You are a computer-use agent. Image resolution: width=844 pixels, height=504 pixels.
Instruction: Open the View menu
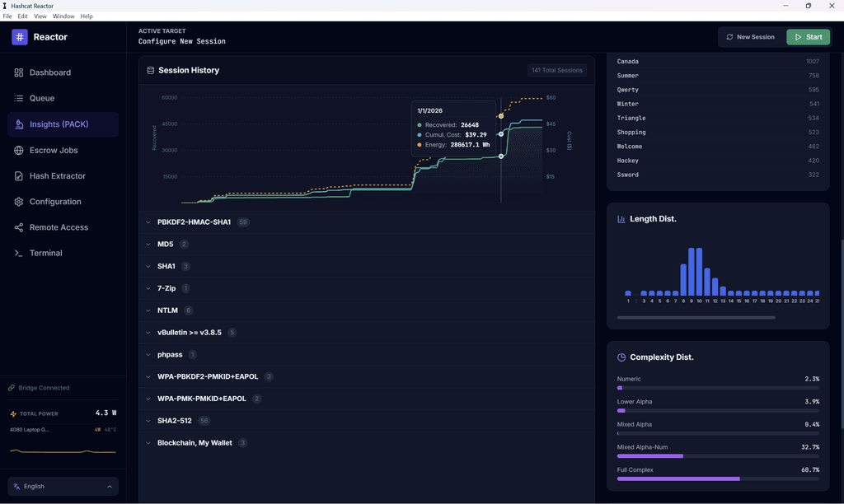pos(40,15)
